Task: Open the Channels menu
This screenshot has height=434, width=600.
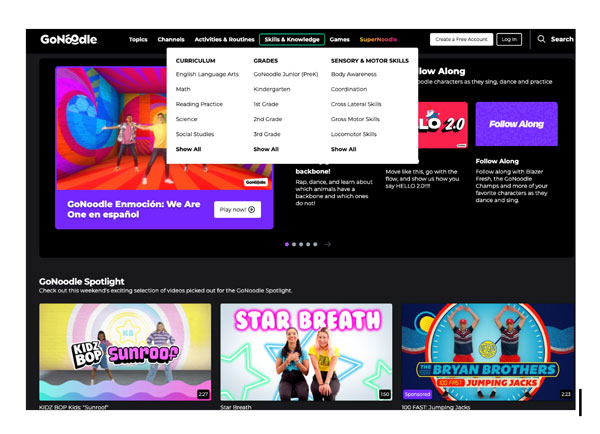Action: point(171,39)
